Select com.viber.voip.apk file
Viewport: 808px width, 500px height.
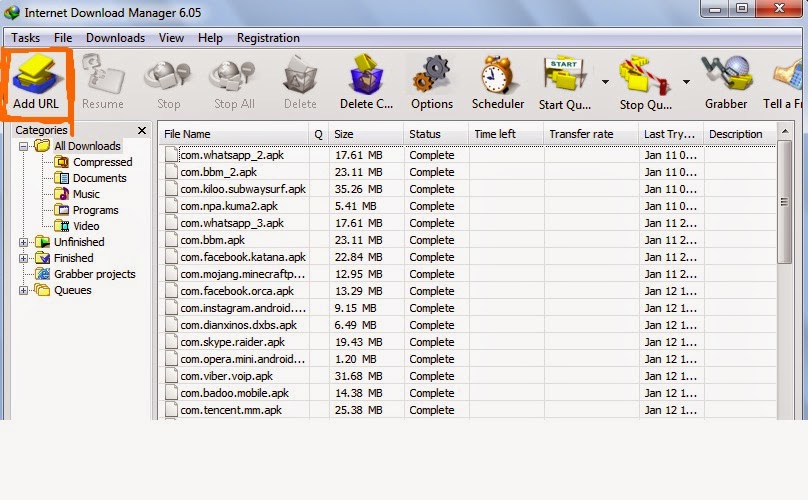(x=226, y=376)
